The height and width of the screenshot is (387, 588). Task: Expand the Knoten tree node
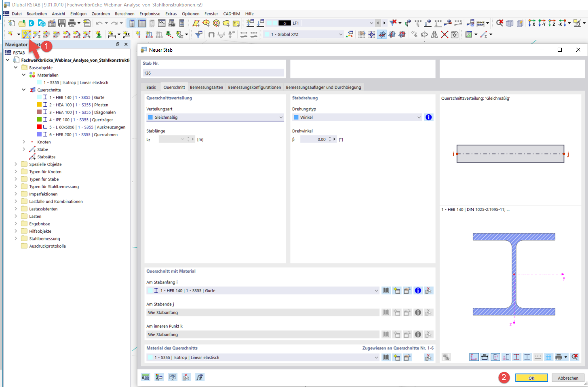tap(24, 142)
